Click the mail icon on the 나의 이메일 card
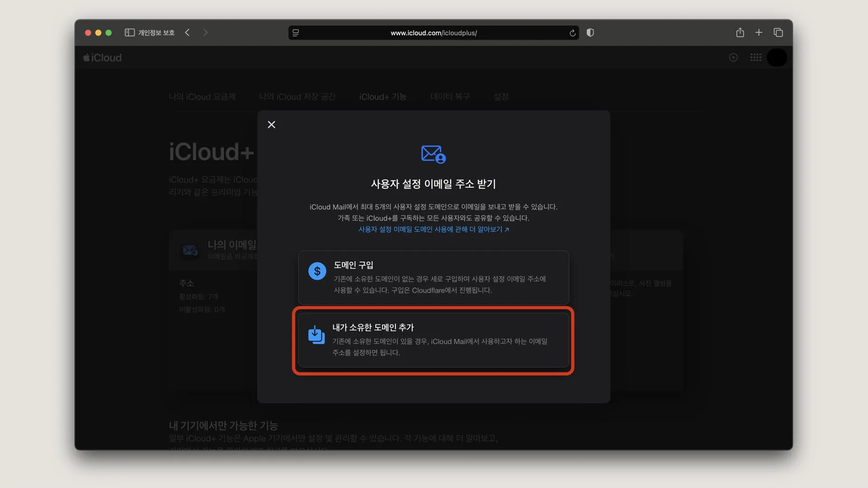This screenshot has height=488, width=868. (x=190, y=250)
